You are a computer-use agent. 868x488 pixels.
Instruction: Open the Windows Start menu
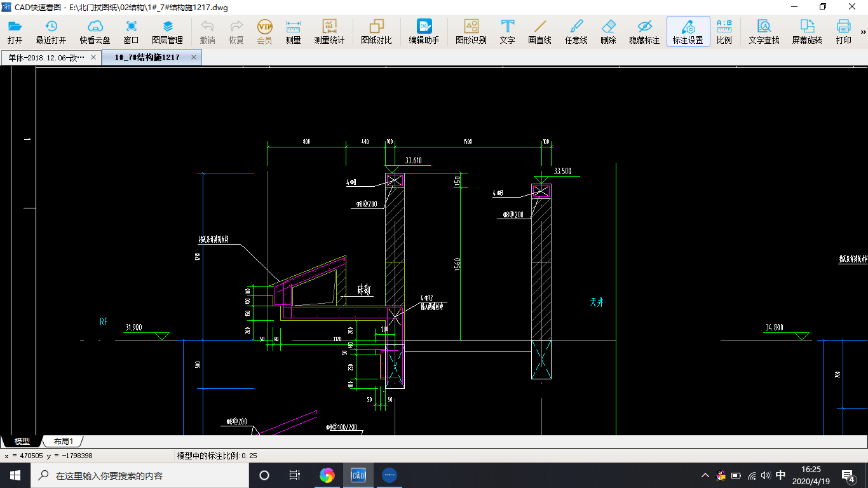coord(15,475)
